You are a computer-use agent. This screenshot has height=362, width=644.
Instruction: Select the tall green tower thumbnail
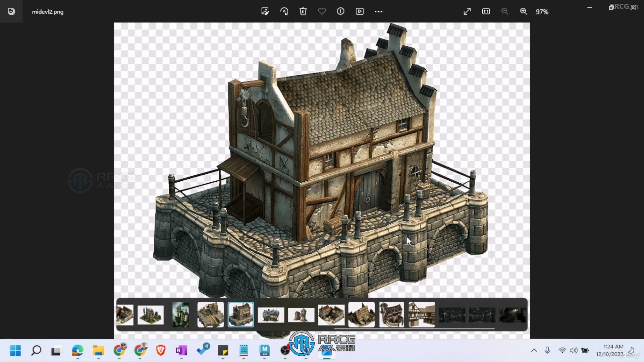tap(180, 315)
